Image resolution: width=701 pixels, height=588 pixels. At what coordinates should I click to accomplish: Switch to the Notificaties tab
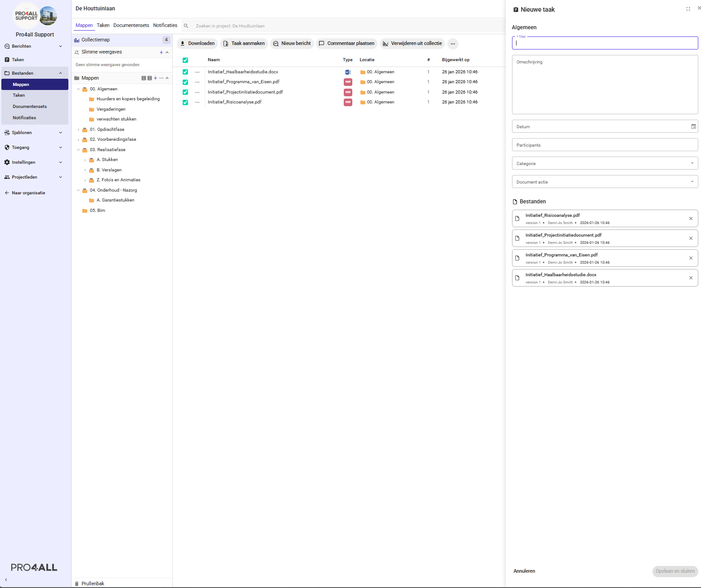(x=165, y=25)
